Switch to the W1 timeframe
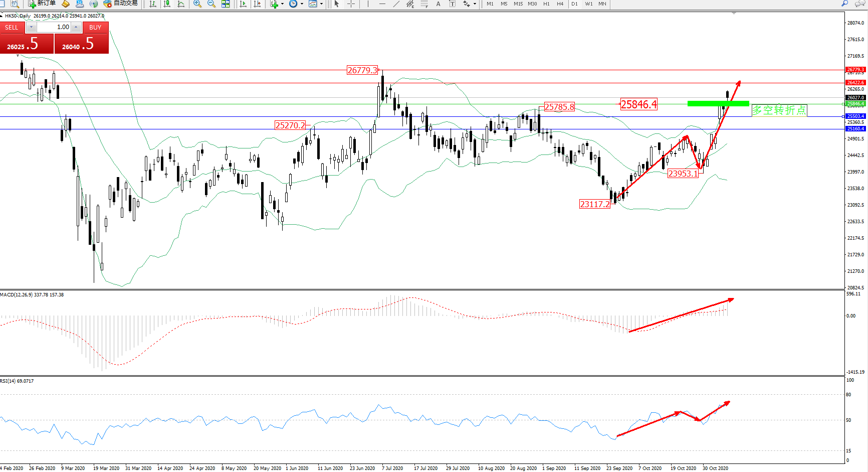Screen dimensions: 868x472 [588, 4]
